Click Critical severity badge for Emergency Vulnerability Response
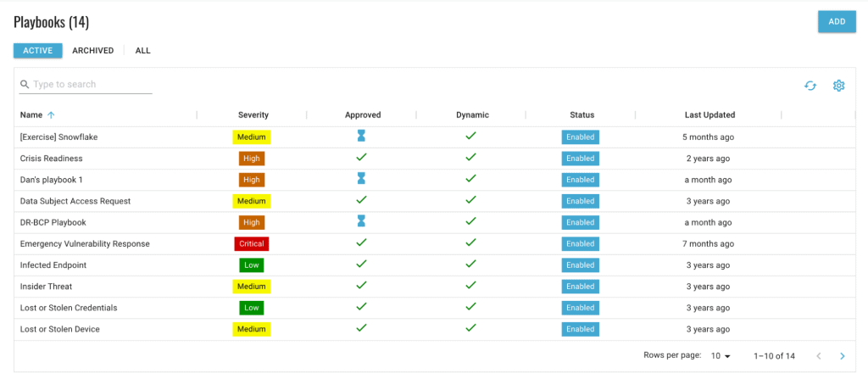 pyautogui.click(x=251, y=244)
